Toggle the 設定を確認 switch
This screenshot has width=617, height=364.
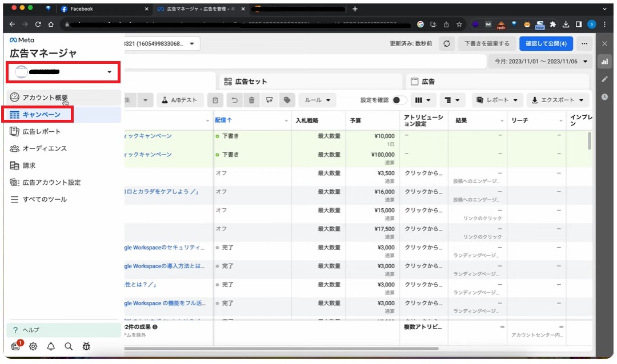(x=399, y=100)
